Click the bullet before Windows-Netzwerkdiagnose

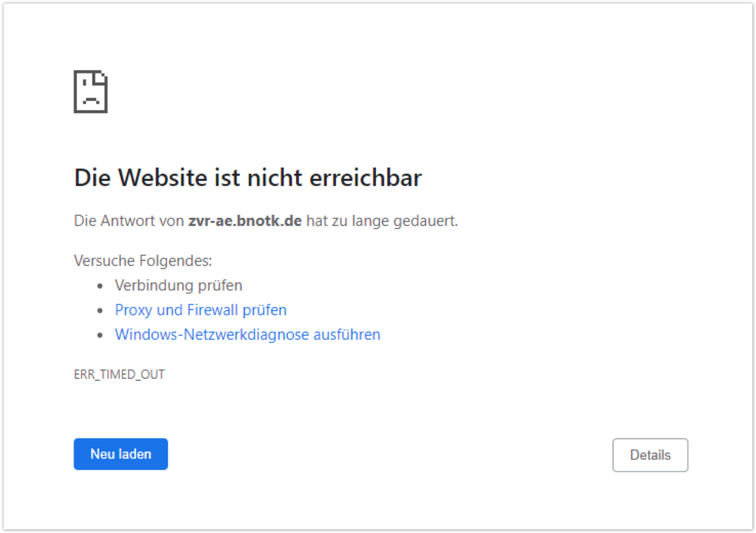101,335
